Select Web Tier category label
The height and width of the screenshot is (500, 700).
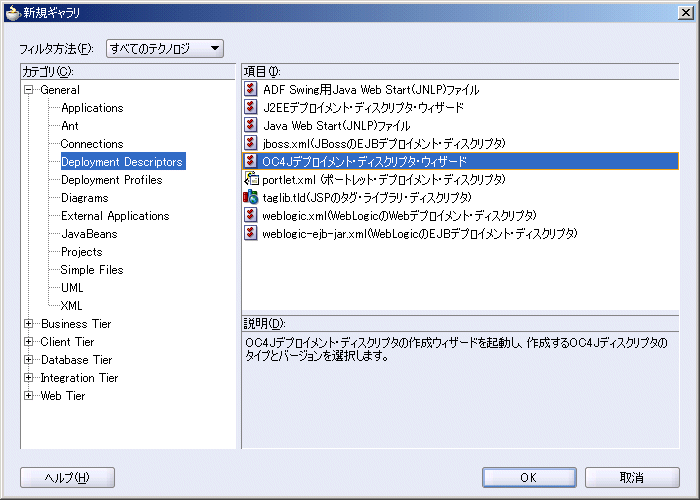pos(62,396)
